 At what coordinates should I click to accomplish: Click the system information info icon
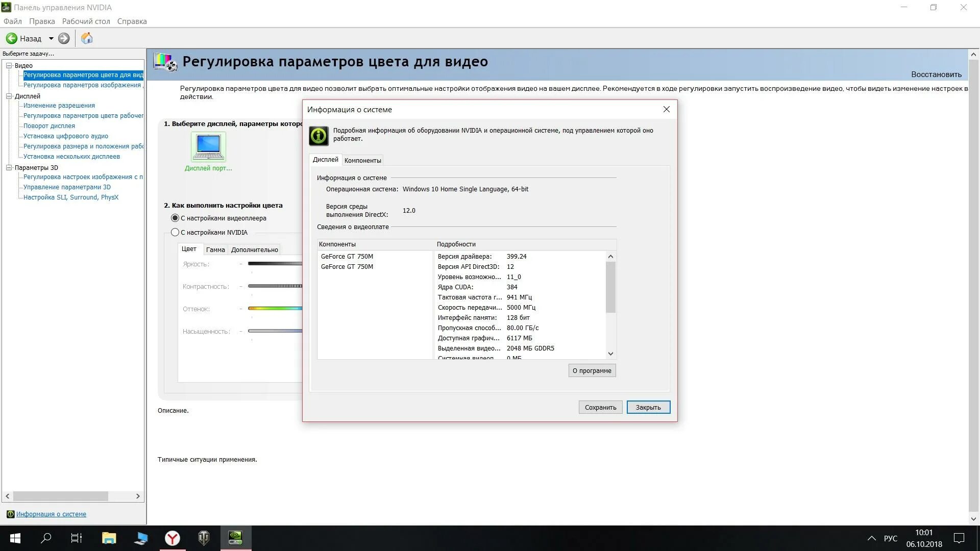pos(318,135)
